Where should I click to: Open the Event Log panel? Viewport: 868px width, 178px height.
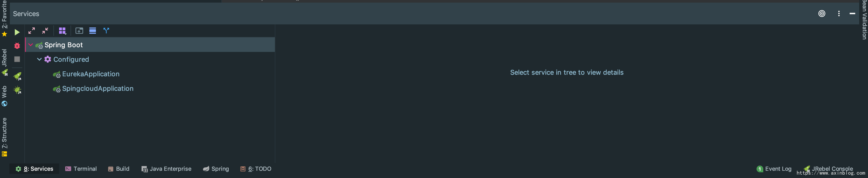click(774, 169)
